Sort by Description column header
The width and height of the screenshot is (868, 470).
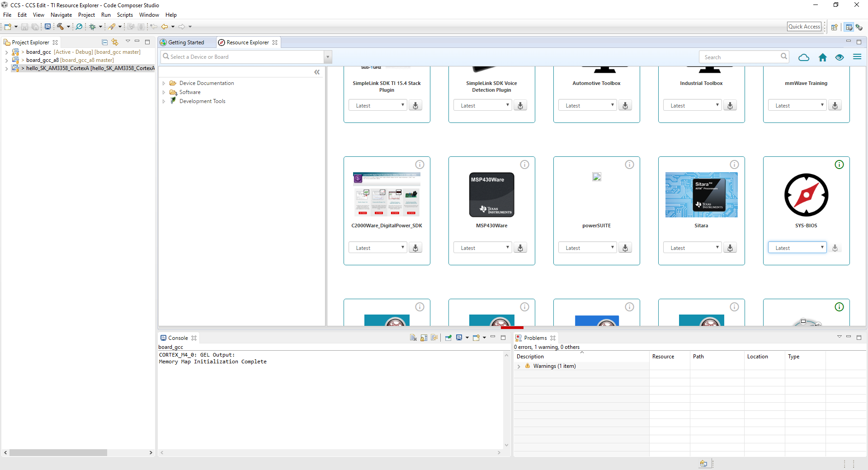pyautogui.click(x=581, y=357)
